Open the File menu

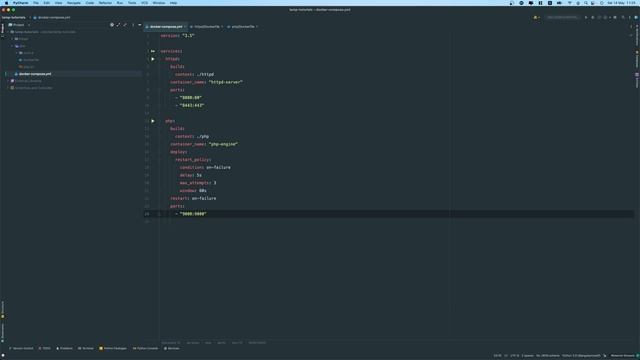click(36, 3)
